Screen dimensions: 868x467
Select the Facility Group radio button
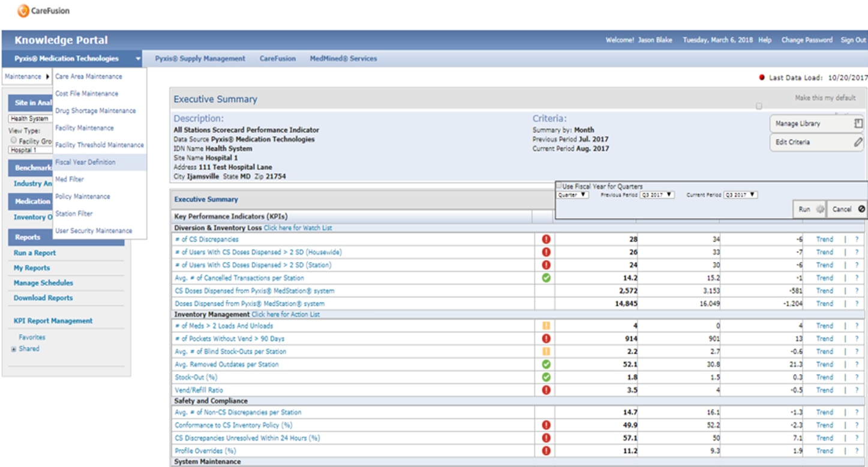point(13,140)
